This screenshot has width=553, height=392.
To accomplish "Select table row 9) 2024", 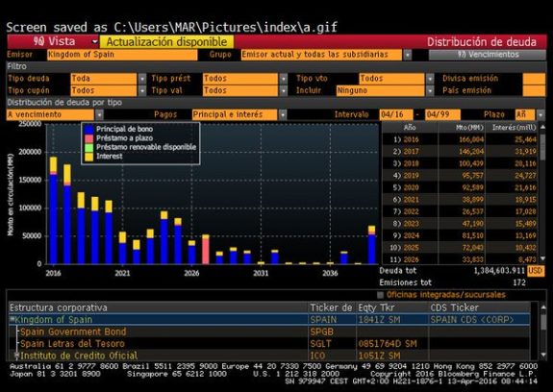I will pyautogui.click(x=461, y=235).
